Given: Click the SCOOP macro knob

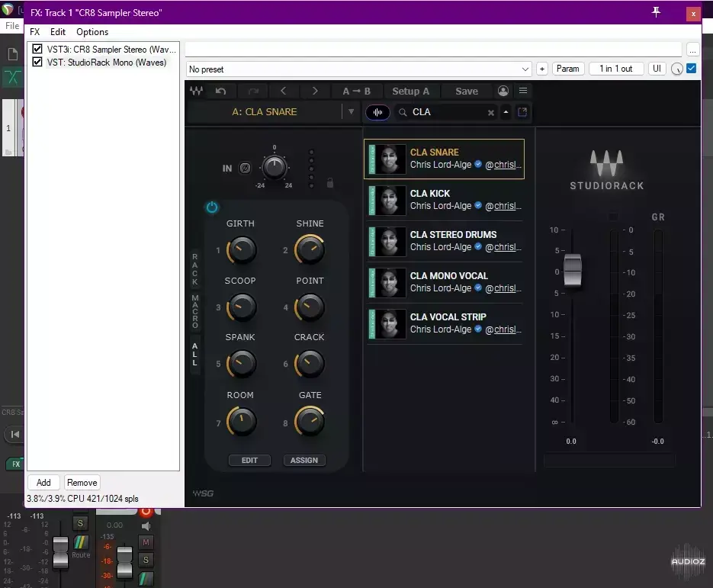Looking at the screenshot, I should [x=242, y=307].
